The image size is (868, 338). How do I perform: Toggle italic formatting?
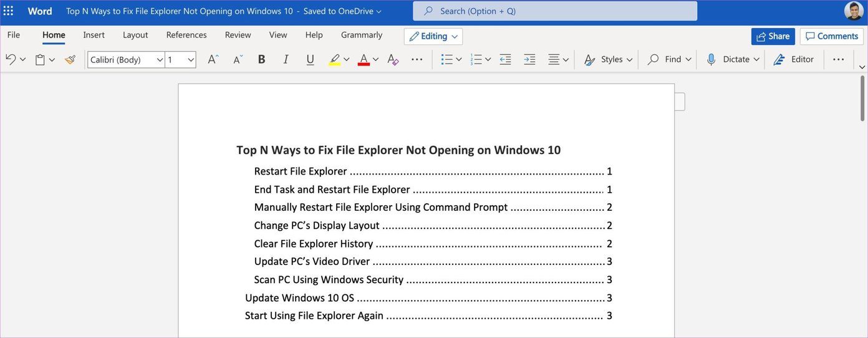coord(286,59)
